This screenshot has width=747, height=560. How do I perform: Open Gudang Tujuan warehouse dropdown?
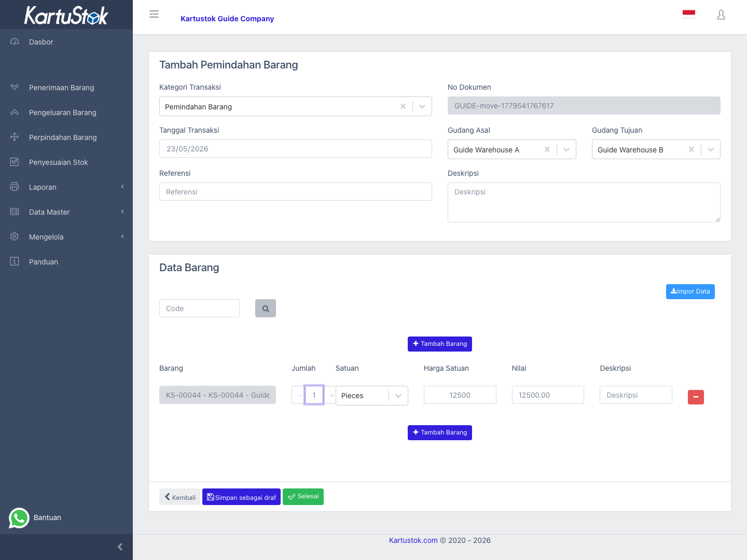(x=711, y=149)
